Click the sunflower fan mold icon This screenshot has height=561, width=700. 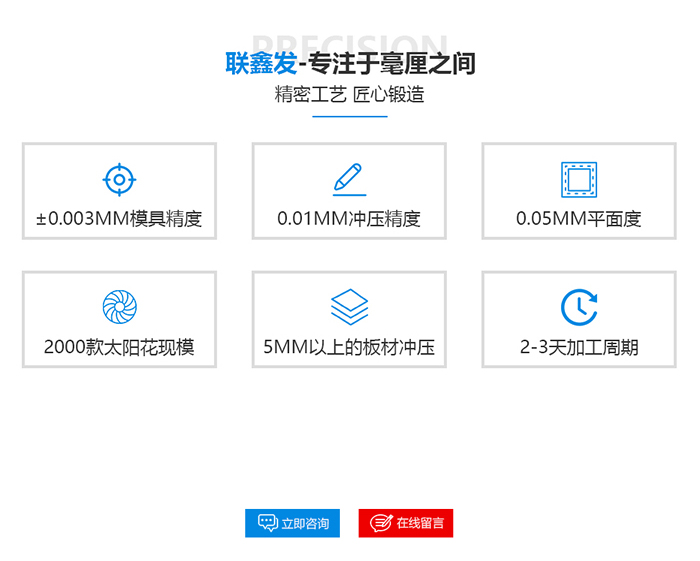(x=120, y=307)
